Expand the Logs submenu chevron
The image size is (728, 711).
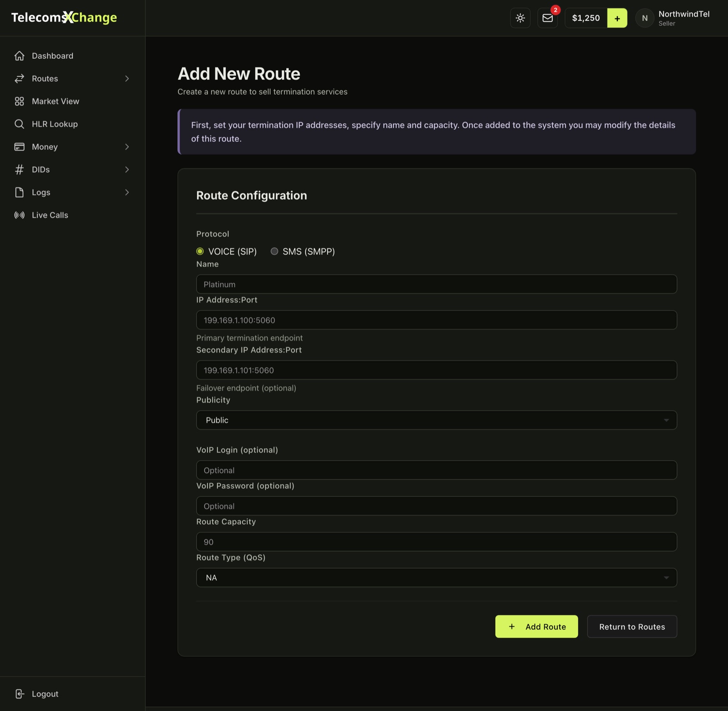pyautogui.click(x=127, y=192)
